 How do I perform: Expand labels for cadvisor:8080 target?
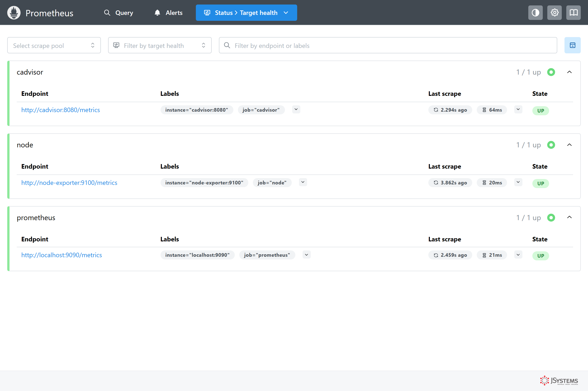pyautogui.click(x=296, y=109)
